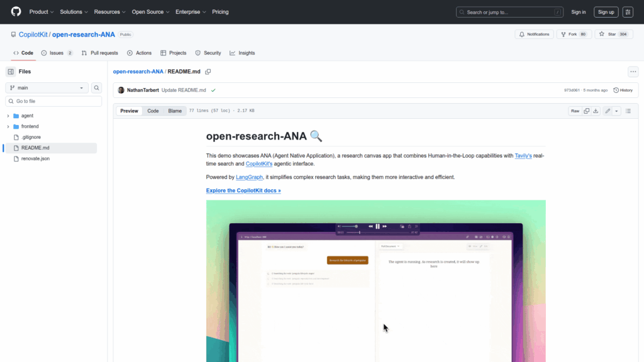This screenshot has width=644, height=362.
Task: Switch to Code view
Action: coord(153,111)
